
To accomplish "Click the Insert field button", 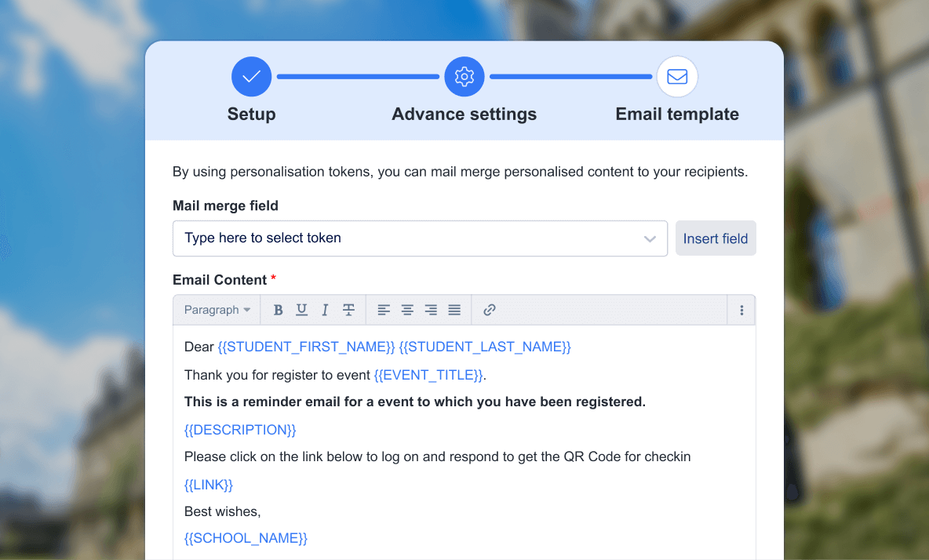I will point(716,238).
